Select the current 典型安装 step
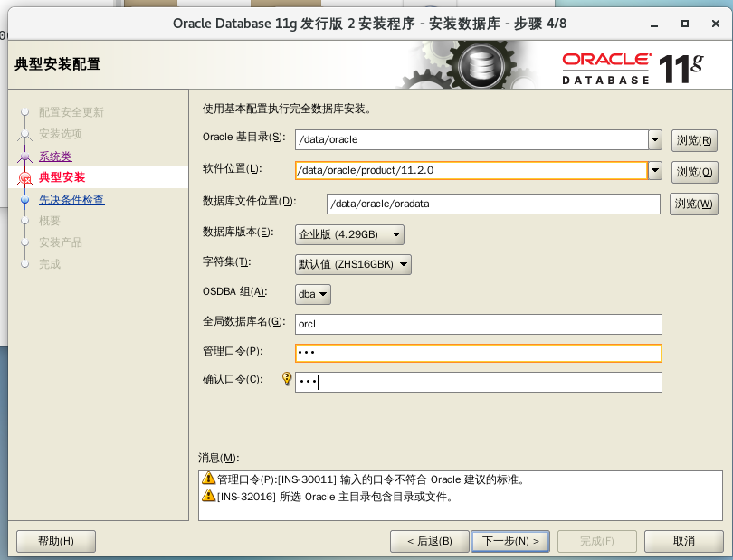 [62, 177]
